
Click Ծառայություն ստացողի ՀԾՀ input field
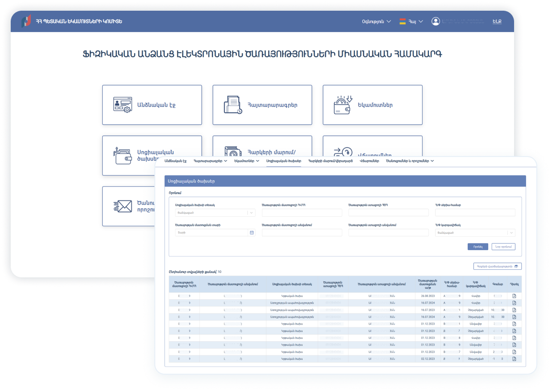388,213
